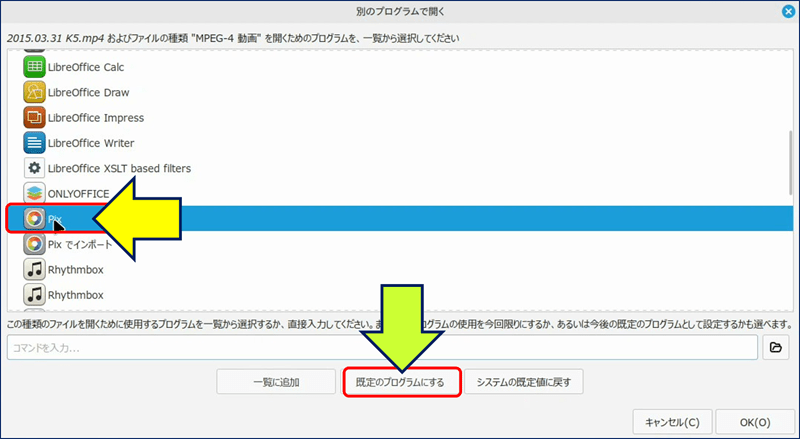
Task: Click the Pix icon in highlighted row
Action: point(34,219)
